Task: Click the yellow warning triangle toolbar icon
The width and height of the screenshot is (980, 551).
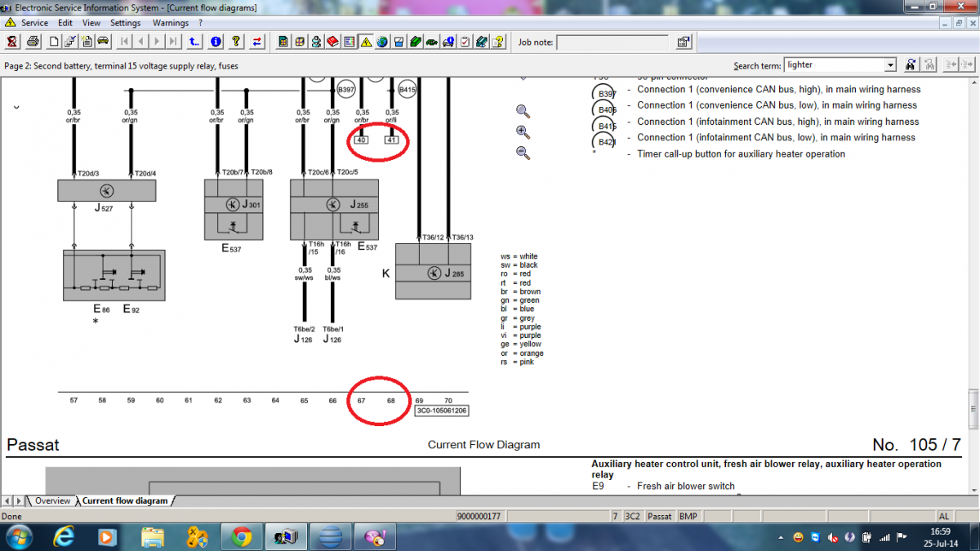Action: 366,42
